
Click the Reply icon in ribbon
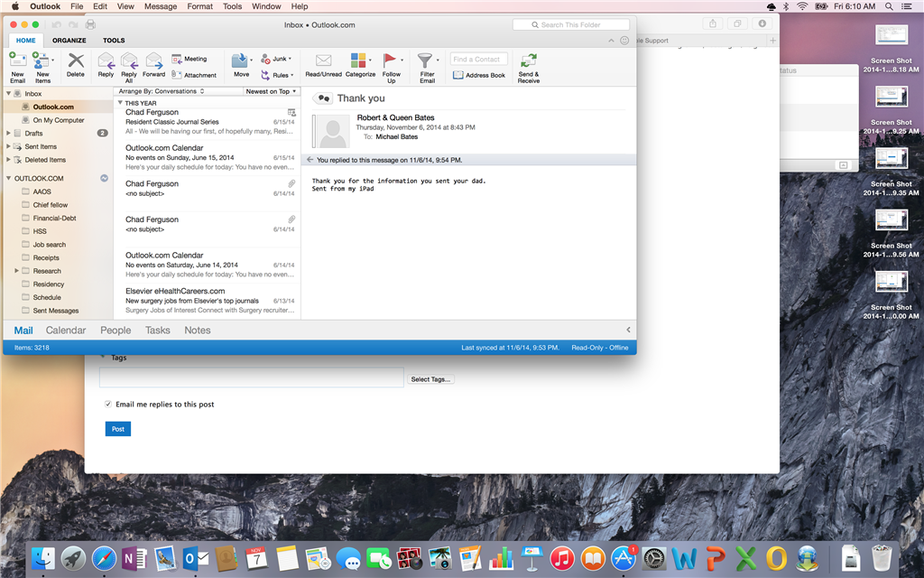coord(106,61)
